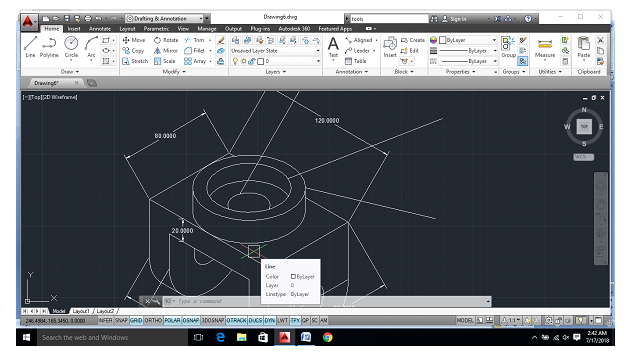
Task: Toggle OSNAP in status bar
Action: [191, 320]
